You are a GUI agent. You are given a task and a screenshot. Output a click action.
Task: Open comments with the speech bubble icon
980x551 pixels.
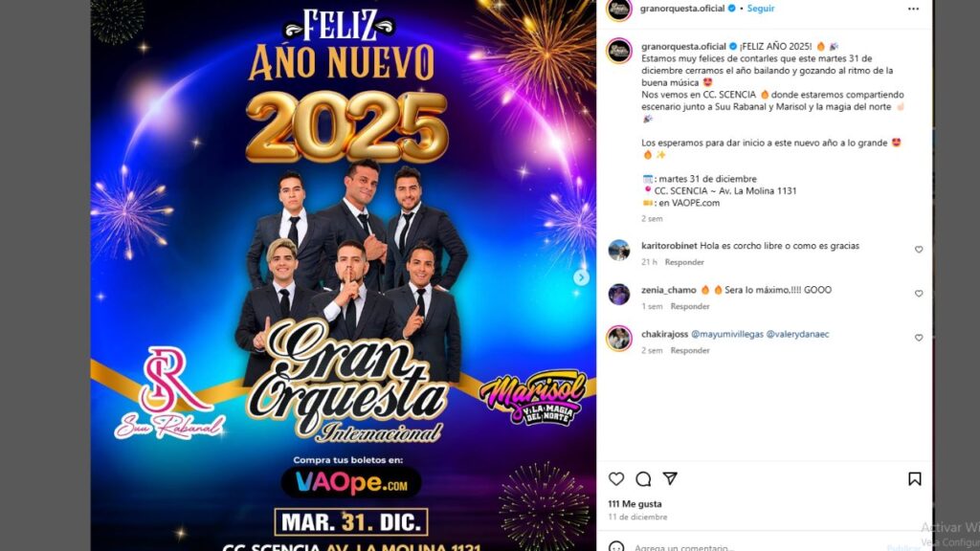coord(643,478)
